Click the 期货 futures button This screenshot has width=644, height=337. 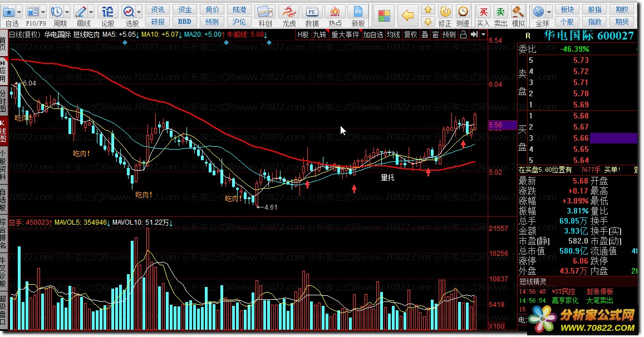pos(622,22)
